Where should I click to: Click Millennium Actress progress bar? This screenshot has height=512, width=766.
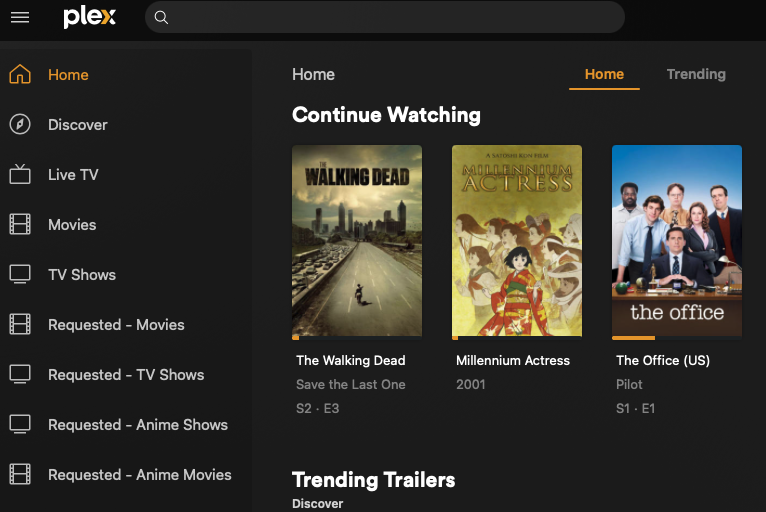click(x=517, y=338)
